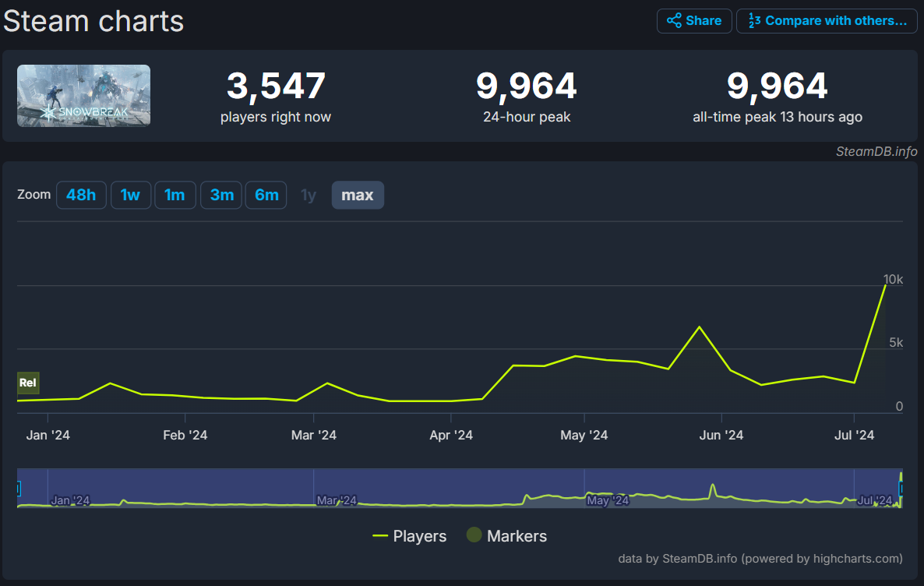Select the 1m zoom option
The width and height of the screenshot is (924, 586).
tap(175, 195)
